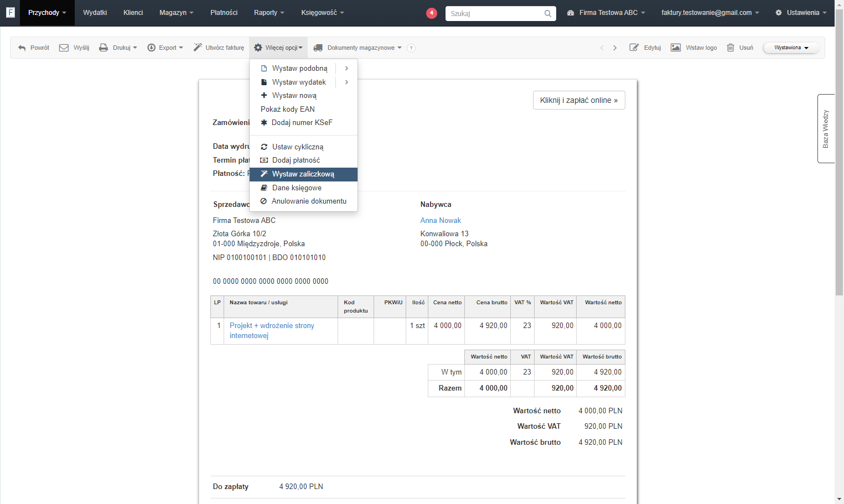
Task: Click the Edytuj pencil icon
Action: [634, 48]
